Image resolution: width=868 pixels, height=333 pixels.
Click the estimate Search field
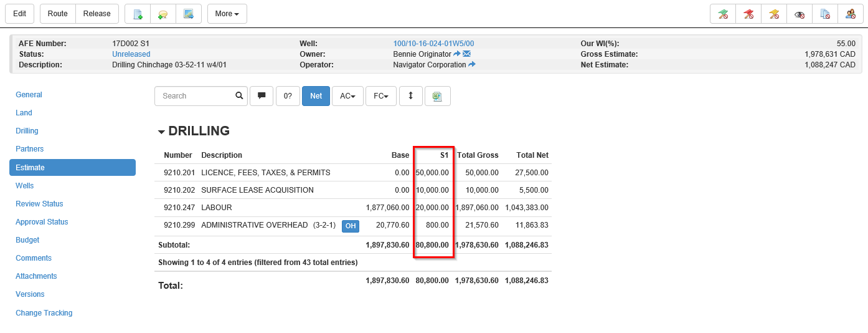(194, 96)
